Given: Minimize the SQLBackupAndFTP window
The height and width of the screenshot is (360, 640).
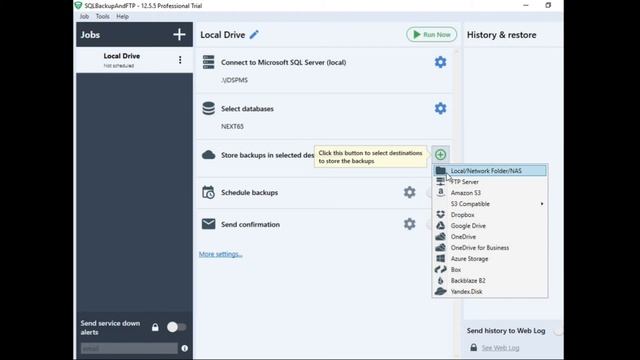Looking at the screenshot, I should click(526, 5).
